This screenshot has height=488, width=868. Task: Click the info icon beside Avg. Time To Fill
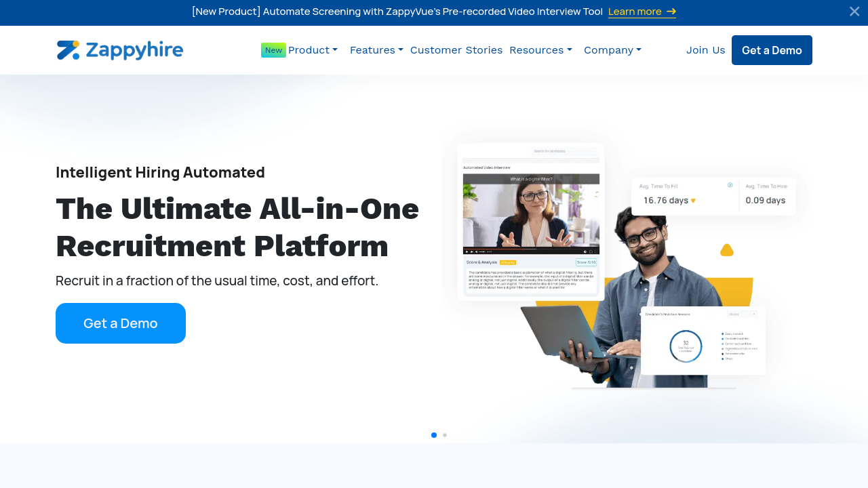730,185
